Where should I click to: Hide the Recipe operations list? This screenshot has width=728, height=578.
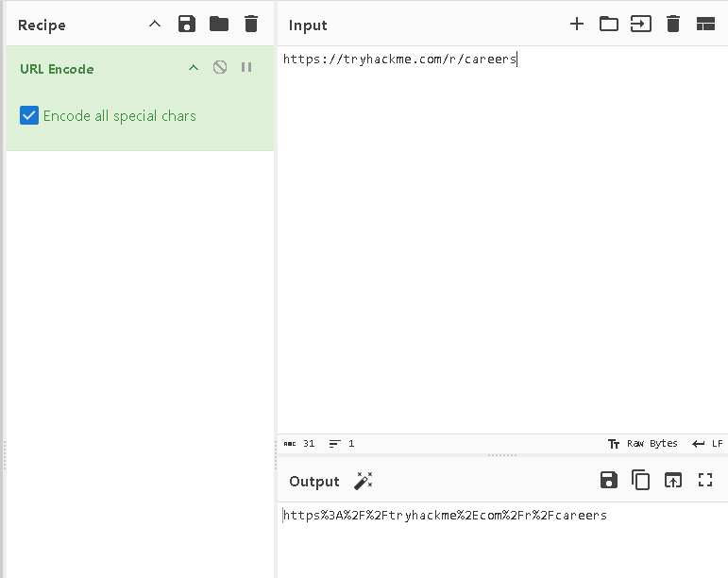click(x=155, y=25)
